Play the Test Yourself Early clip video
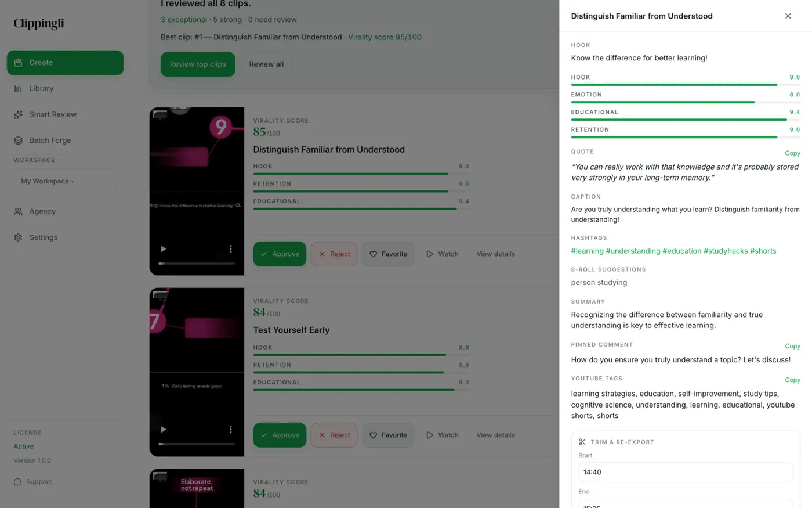 coord(163,430)
